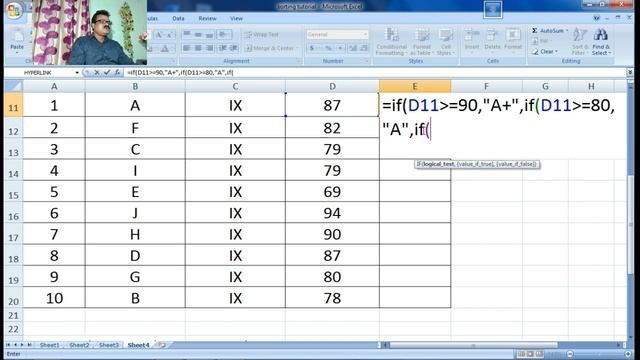640x360 pixels.
Task: Switch to Sheet3 tab
Action: coord(109,345)
